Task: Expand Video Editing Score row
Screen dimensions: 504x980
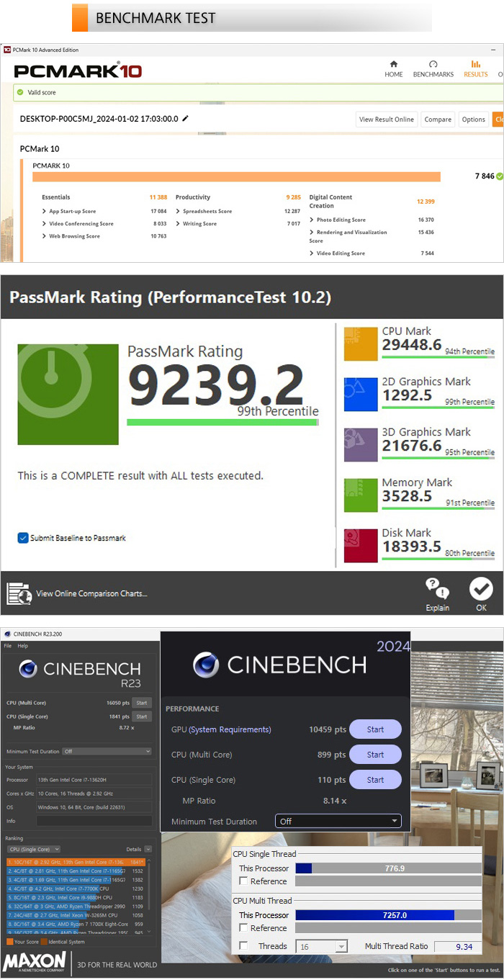Action: [312, 253]
